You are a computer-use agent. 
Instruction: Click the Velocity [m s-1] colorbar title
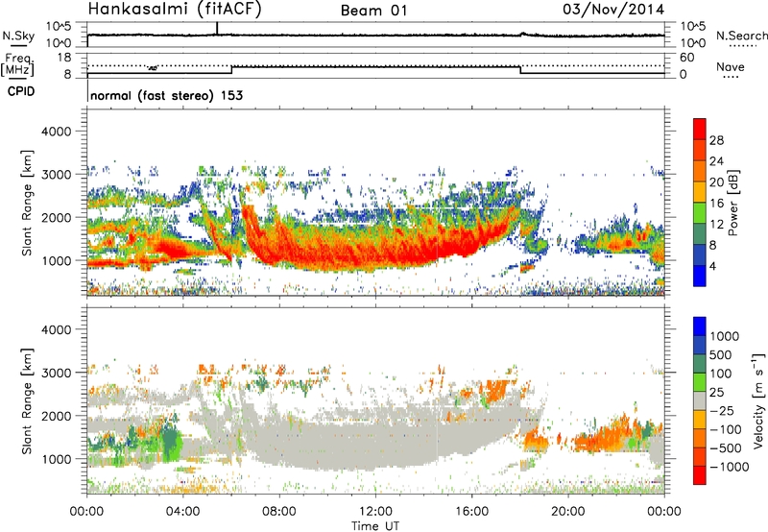tap(758, 400)
